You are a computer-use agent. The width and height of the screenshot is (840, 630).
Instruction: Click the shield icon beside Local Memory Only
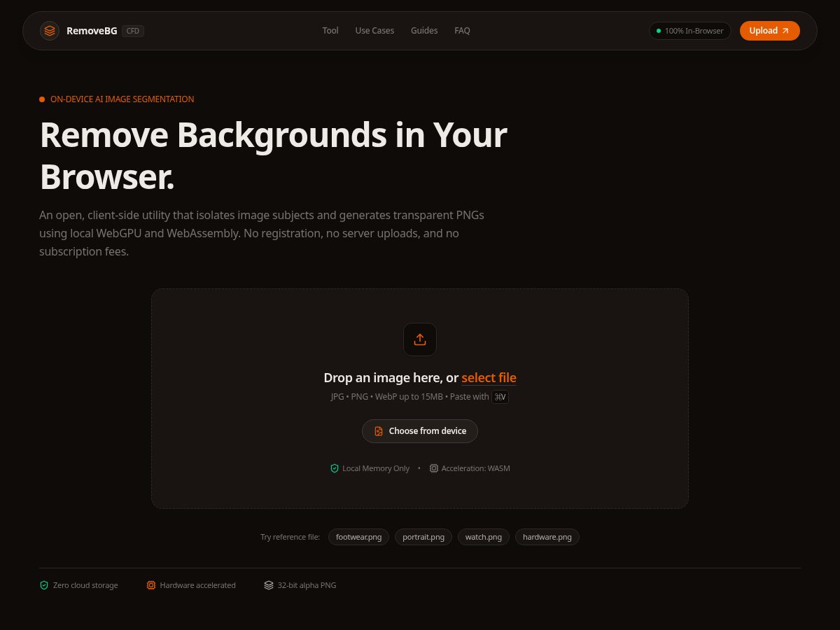(335, 468)
